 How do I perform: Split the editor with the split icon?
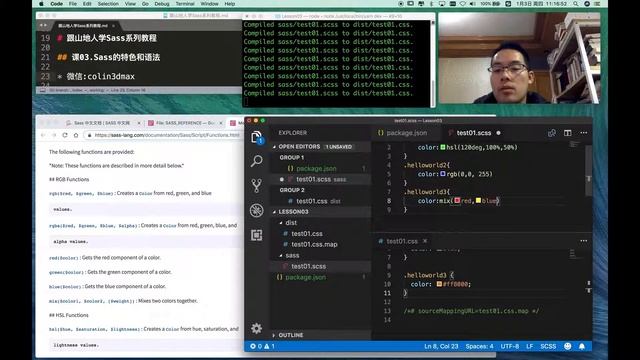567,133
